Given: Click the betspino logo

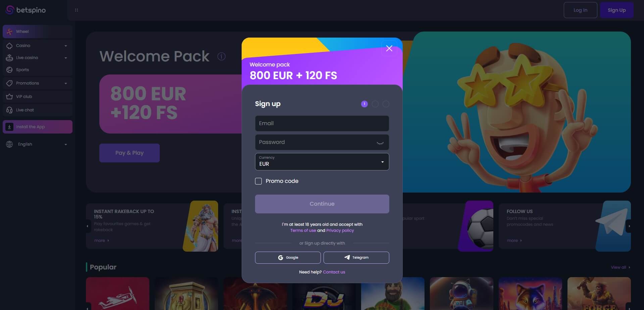Looking at the screenshot, I should 26,10.
